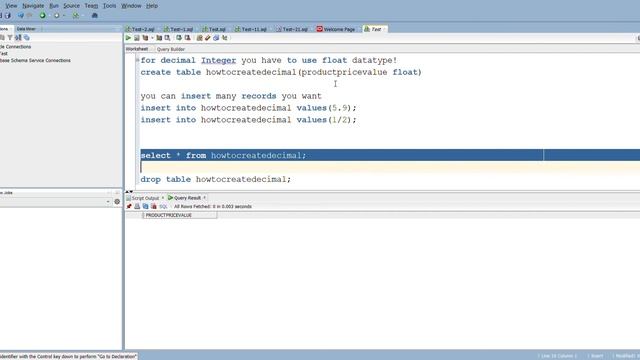Click the Undo icon in the main toolbar
This screenshot has width=640, height=360.
click(20, 16)
